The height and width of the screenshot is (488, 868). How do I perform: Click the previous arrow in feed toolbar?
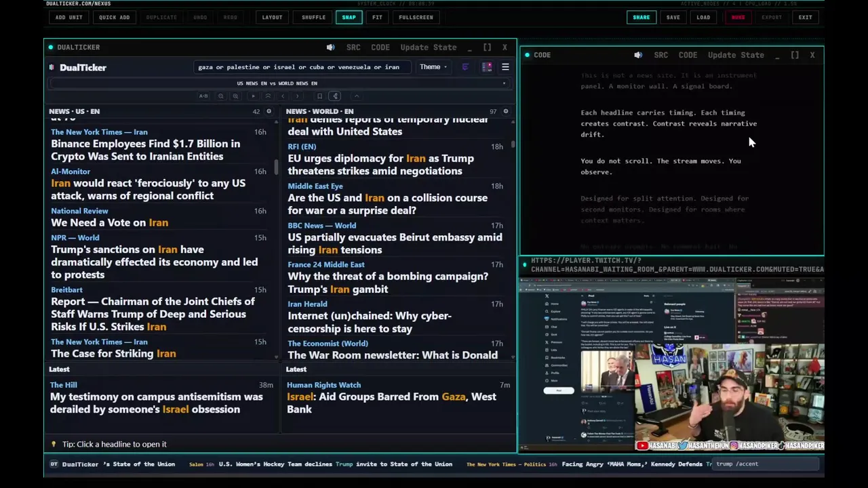coord(283,96)
